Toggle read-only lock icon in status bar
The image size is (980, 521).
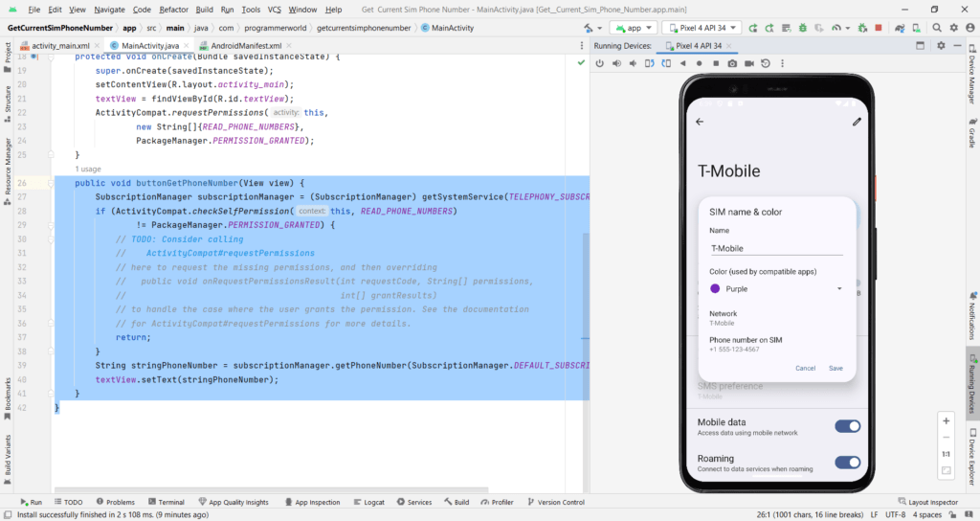(x=952, y=514)
